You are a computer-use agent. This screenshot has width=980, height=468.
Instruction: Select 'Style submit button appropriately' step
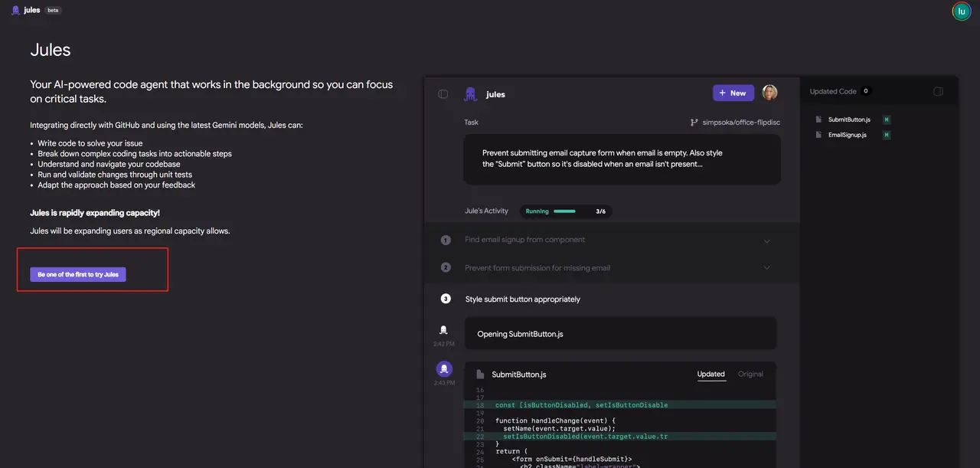pos(522,299)
